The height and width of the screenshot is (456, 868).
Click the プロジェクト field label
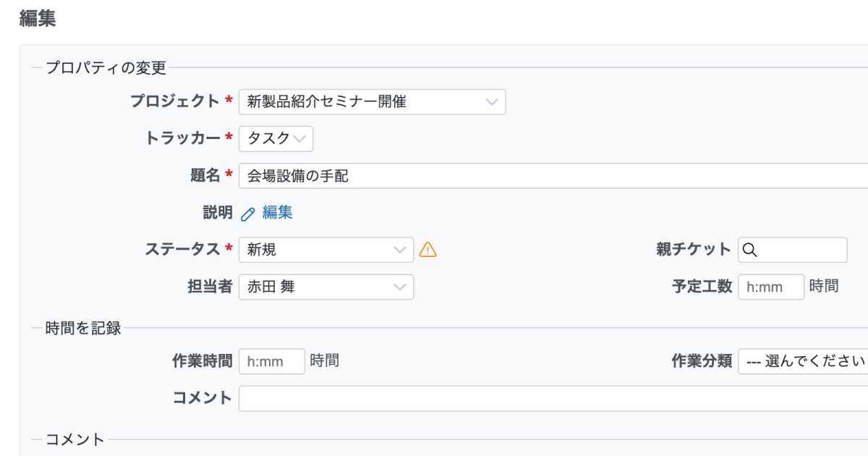coord(174,101)
